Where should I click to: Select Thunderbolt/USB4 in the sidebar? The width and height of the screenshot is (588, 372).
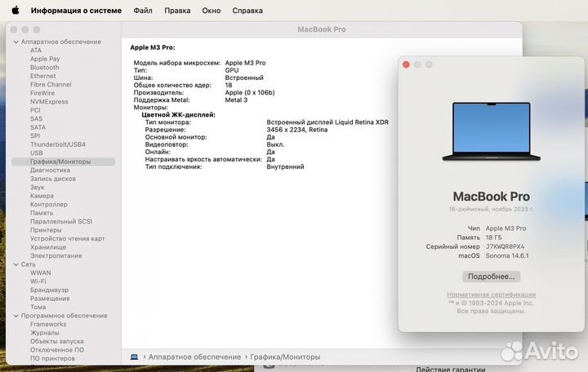(58, 144)
